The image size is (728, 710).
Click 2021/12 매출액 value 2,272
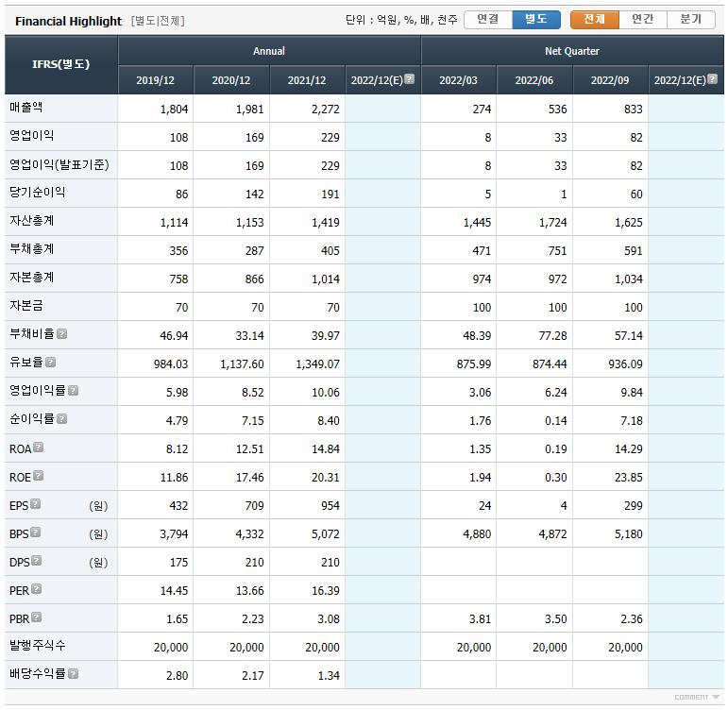click(x=326, y=110)
